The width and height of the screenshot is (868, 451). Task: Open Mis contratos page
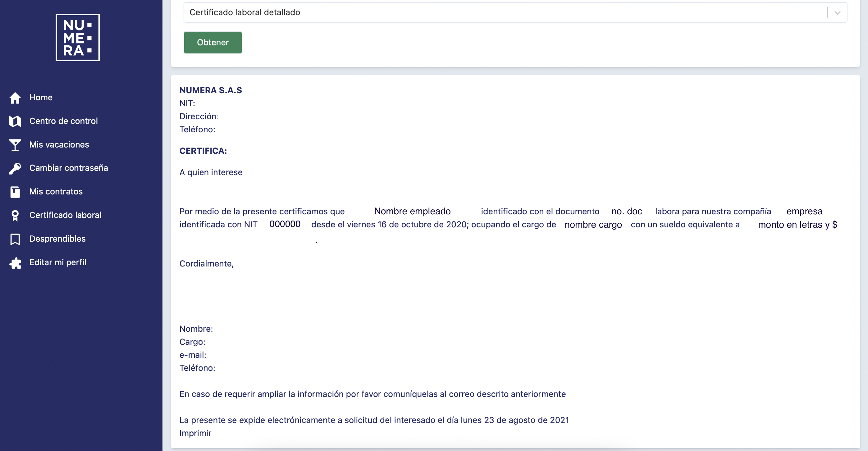tap(56, 191)
